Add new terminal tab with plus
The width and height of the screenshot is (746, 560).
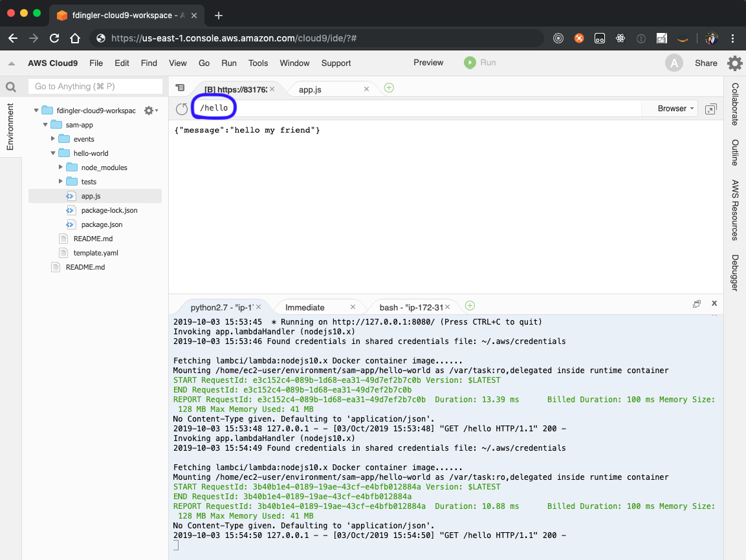[470, 306]
